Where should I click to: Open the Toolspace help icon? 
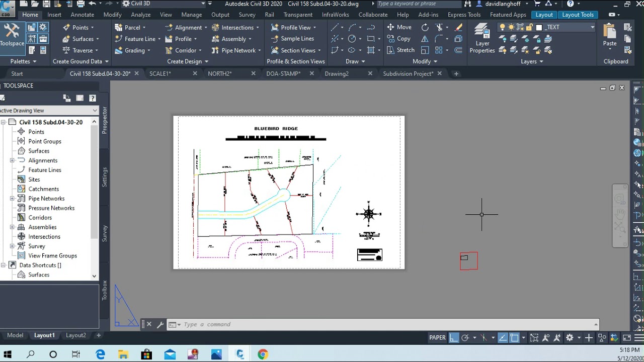tap(93, 98)
